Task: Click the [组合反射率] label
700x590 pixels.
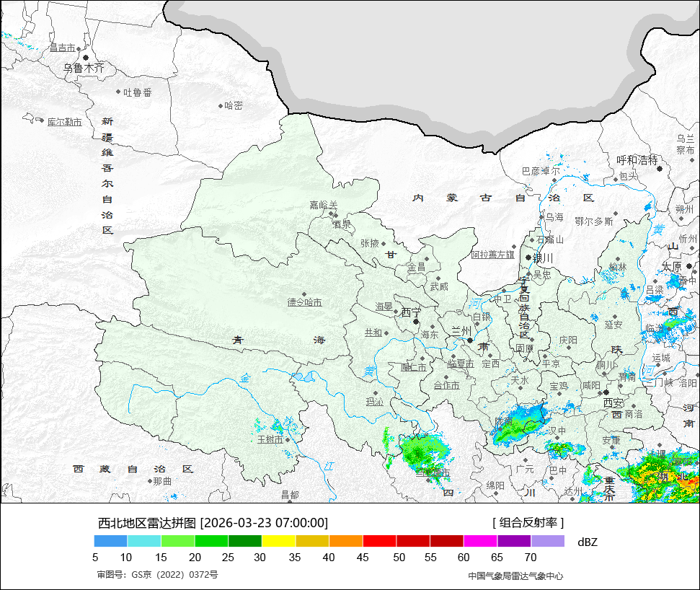Action: coord(528,522)
